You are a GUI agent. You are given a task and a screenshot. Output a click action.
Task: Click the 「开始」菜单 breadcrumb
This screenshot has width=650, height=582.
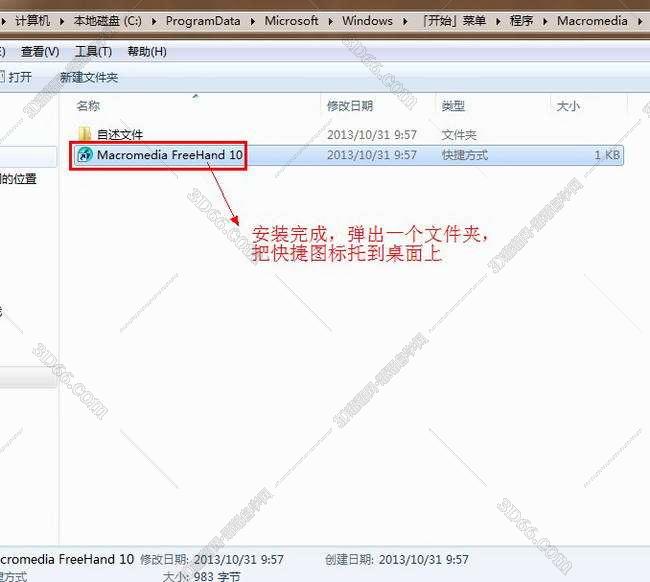pos(454,21)
